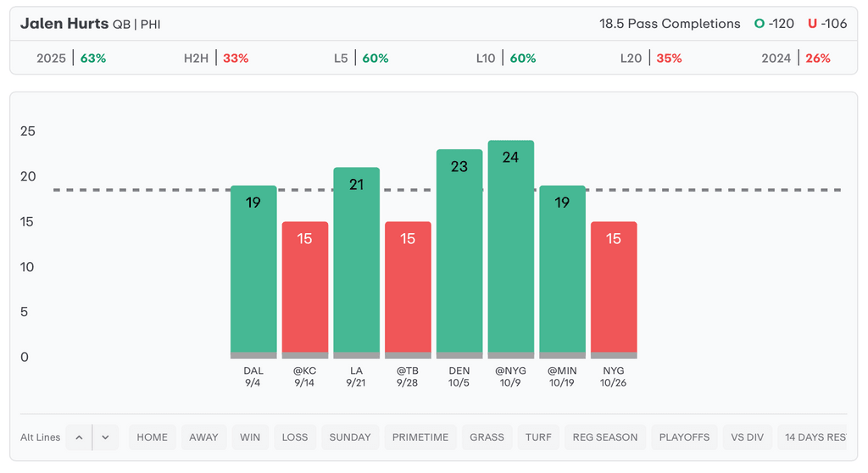The image size is (868, 473).
Task: Select the GRASS surface filter
Action: [487, 437]
